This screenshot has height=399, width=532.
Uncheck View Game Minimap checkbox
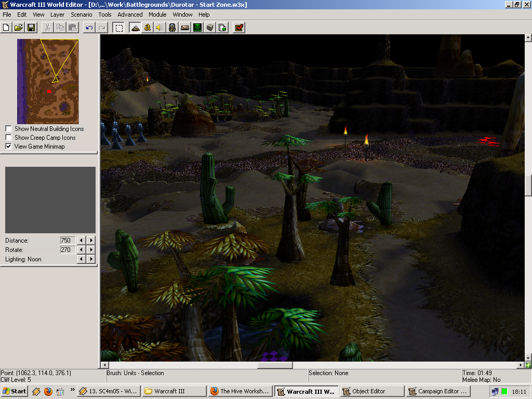[8, 146]
